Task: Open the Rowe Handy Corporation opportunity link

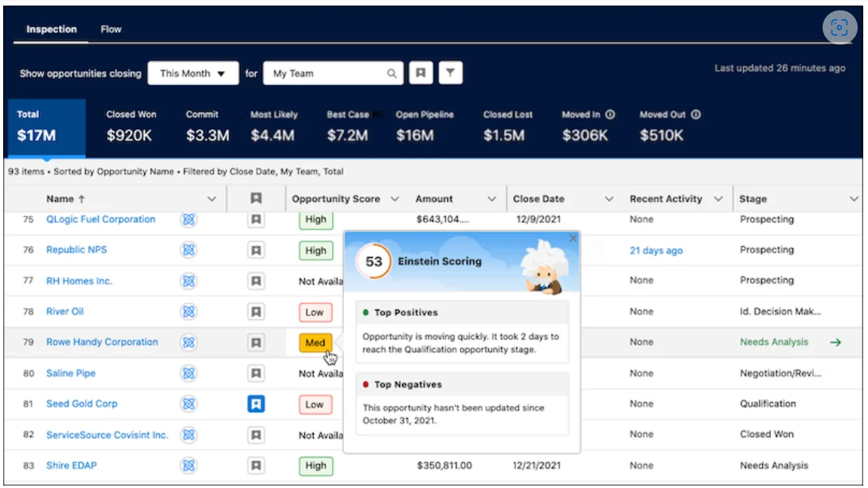Action: [x=102, y=342]
